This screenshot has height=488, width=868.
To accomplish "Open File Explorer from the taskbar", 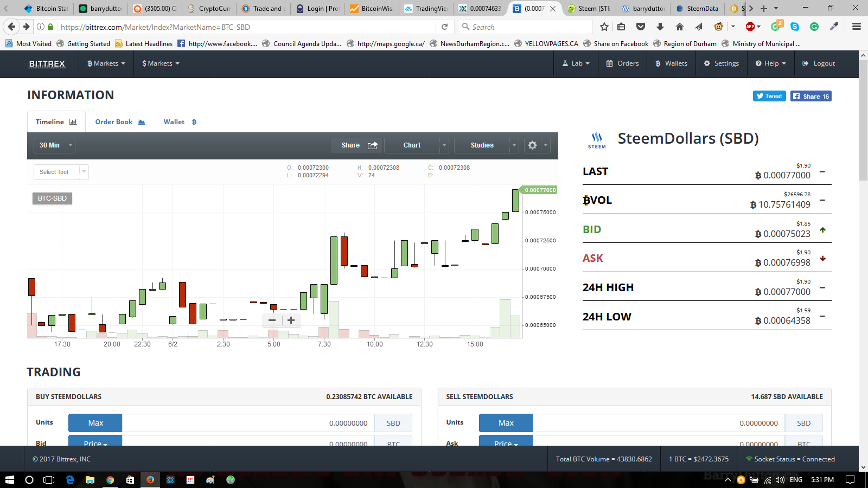I will [x=90, y=480].
